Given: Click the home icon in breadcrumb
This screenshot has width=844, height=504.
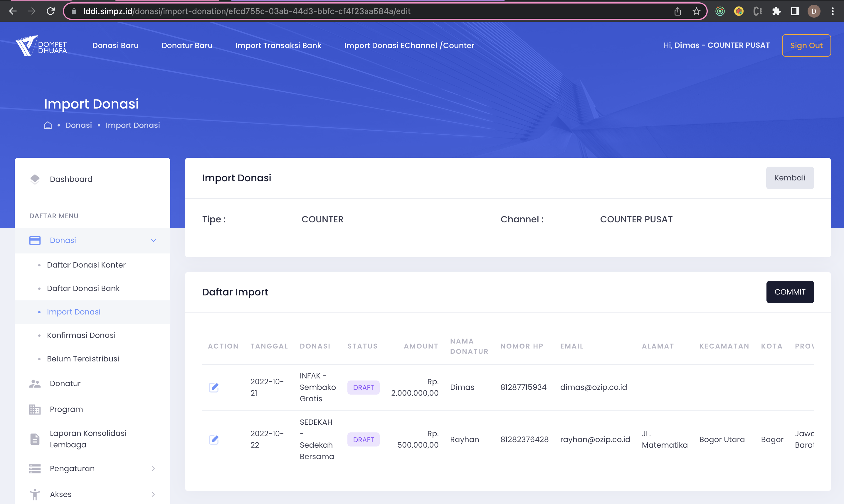Looking at the screenshot, I should pos(48,125).
